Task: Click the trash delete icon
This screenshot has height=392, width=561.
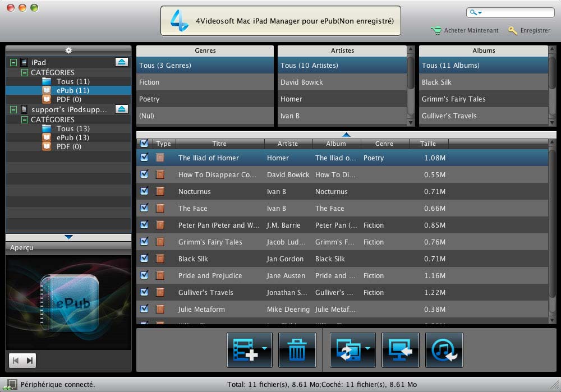Action: (297, 350)
